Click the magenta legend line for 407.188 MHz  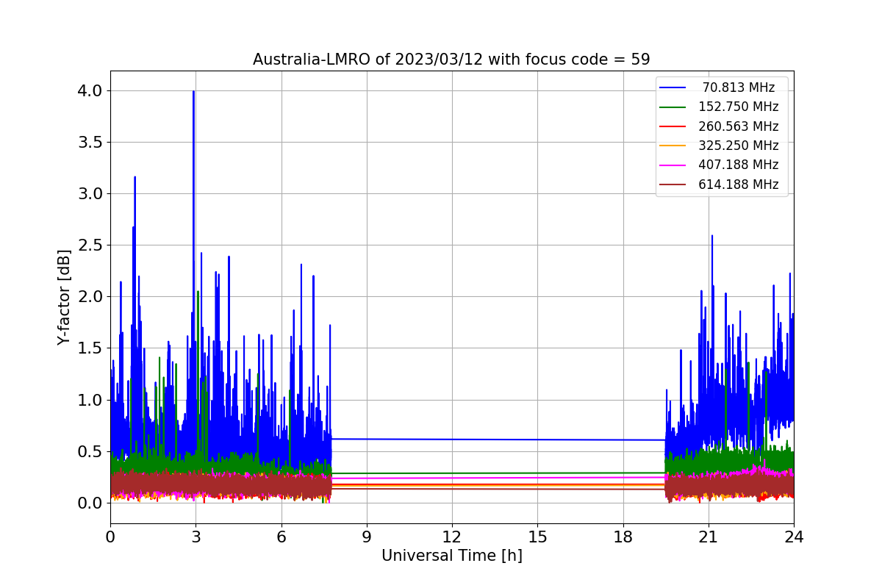(x=673, y=165)
